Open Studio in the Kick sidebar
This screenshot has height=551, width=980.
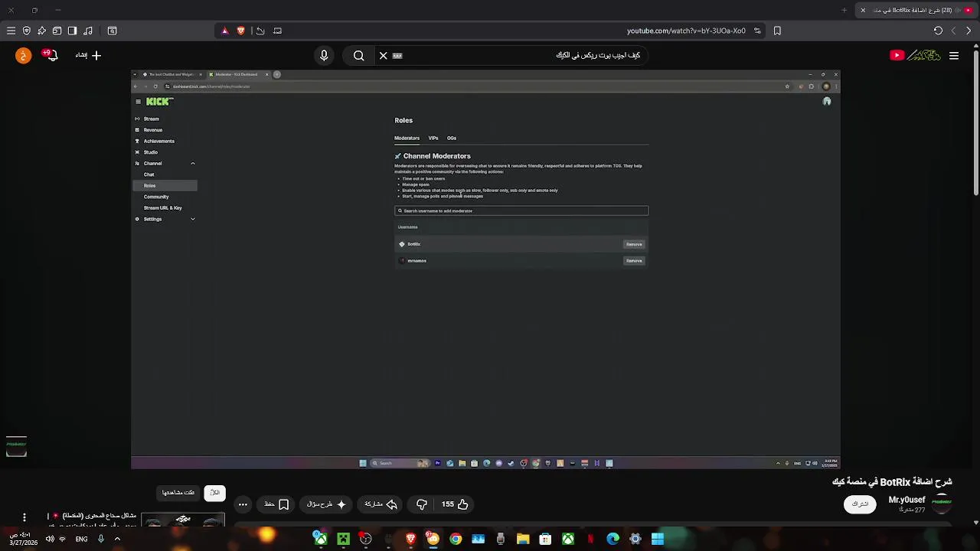tap(150, 152)
